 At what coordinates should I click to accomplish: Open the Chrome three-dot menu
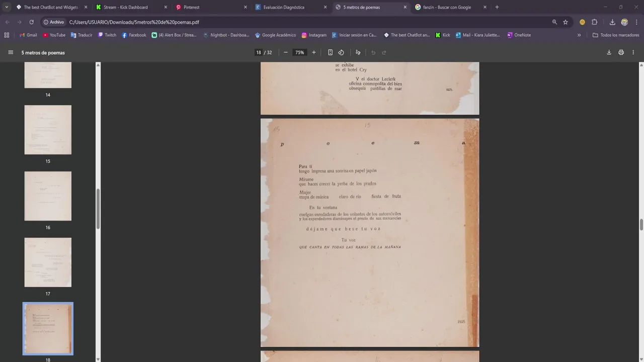[x=636, y=22]
